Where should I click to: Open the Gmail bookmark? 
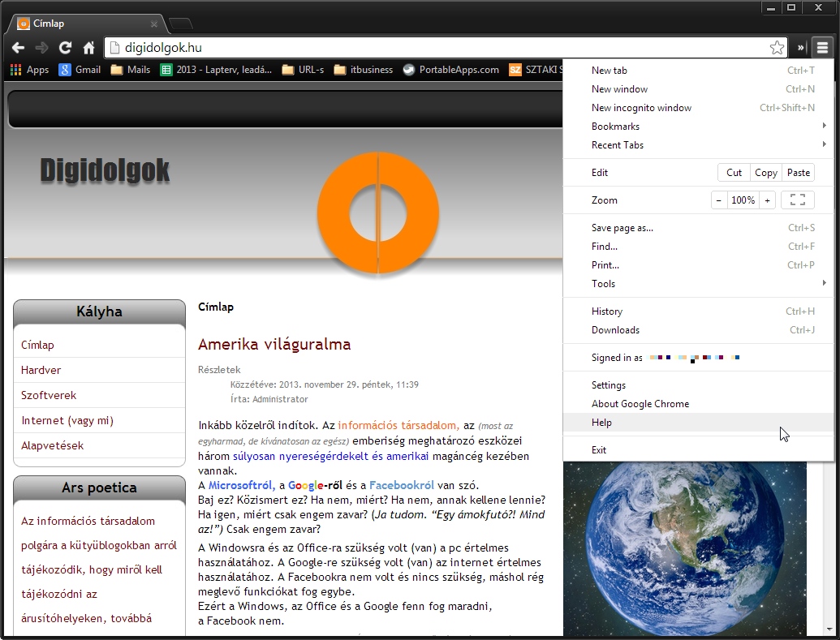[80, 70]
